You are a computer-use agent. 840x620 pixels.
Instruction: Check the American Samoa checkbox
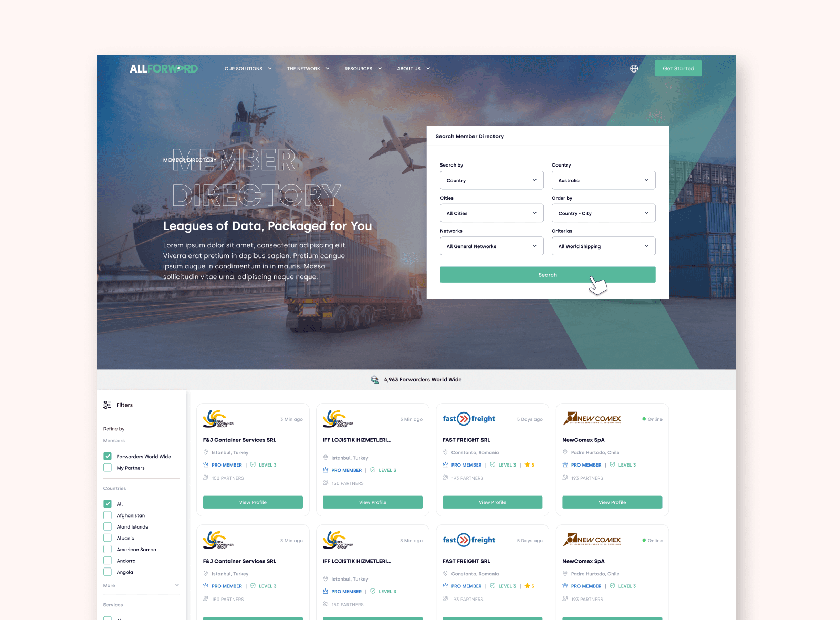click(108, 549)
